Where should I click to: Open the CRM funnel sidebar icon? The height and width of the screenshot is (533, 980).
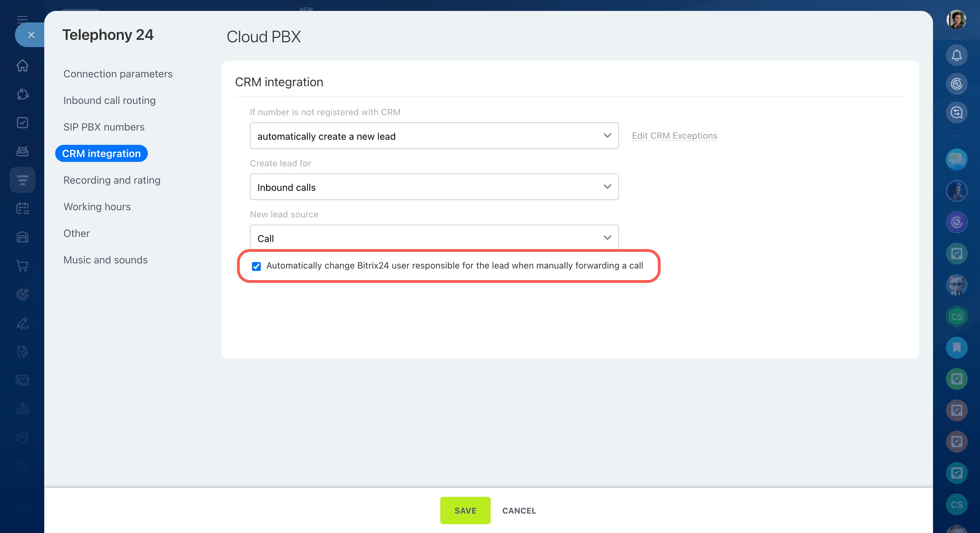click(22, 180)
